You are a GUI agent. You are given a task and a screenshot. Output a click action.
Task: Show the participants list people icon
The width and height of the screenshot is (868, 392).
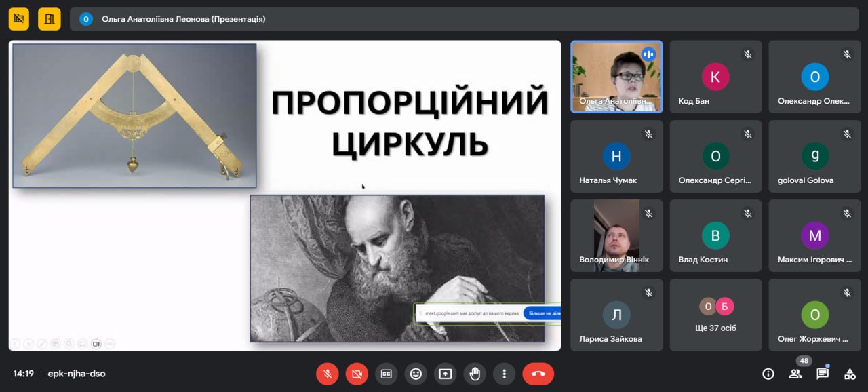[795, 374]
